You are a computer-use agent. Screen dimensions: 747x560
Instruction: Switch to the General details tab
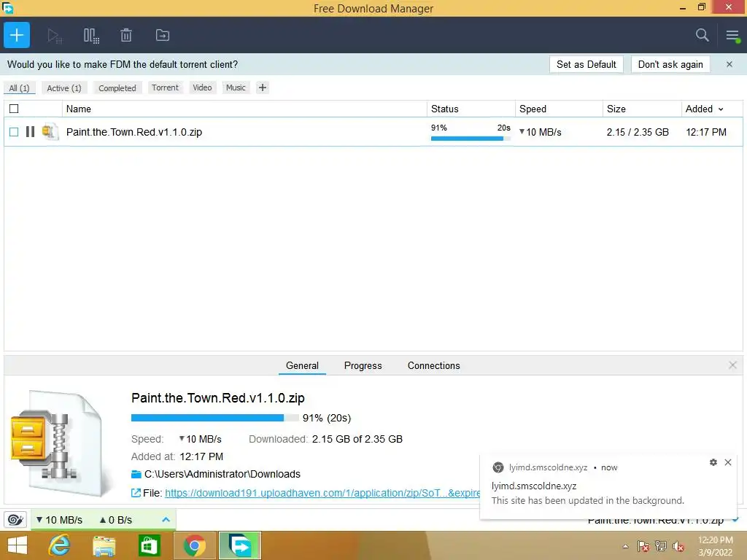[302, 366]
